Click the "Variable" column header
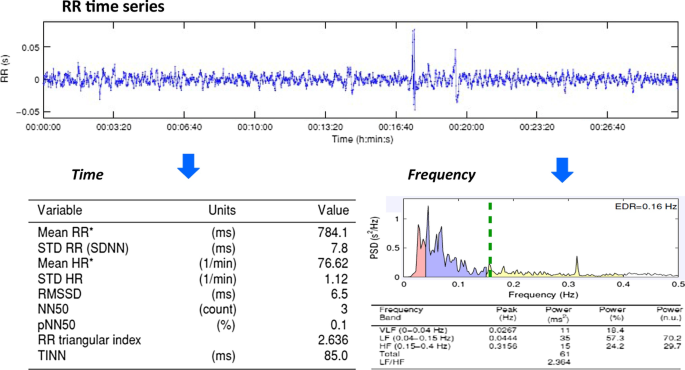This screenshot has height=370, width=685. pyautogui.click(x=59, y=210)
